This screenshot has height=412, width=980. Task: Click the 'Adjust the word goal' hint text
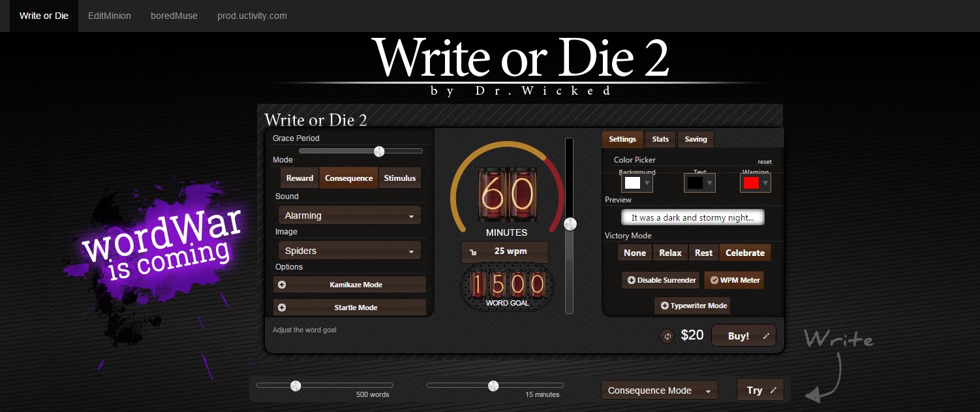tap(305, 330)
